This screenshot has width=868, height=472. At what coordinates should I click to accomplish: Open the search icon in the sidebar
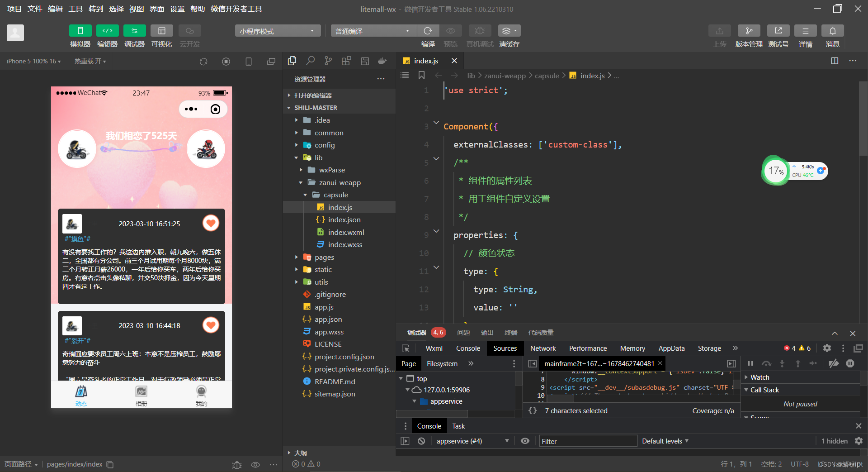(310, 61)
